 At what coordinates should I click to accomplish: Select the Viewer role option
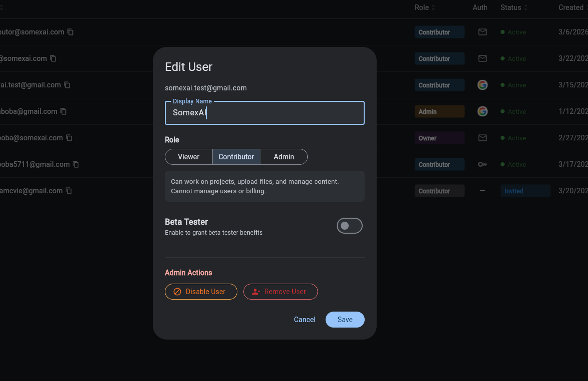point(189,156)
